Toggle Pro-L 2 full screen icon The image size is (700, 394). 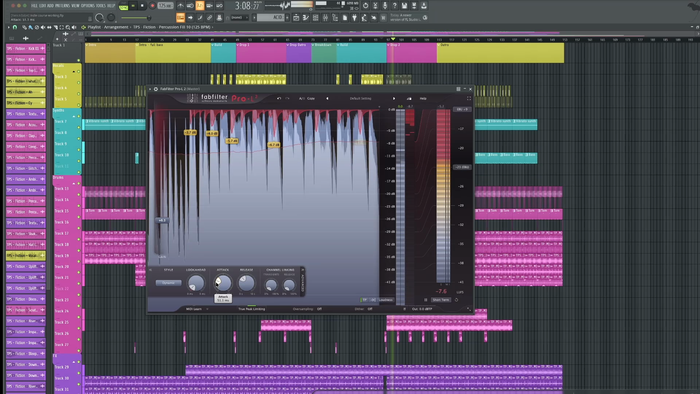[469, 98]
